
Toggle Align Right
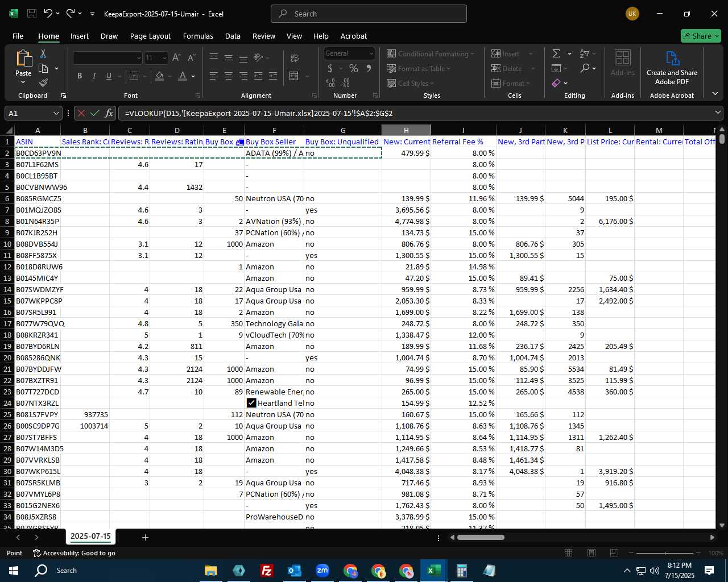pyautogui.click(x=243, y=76)
